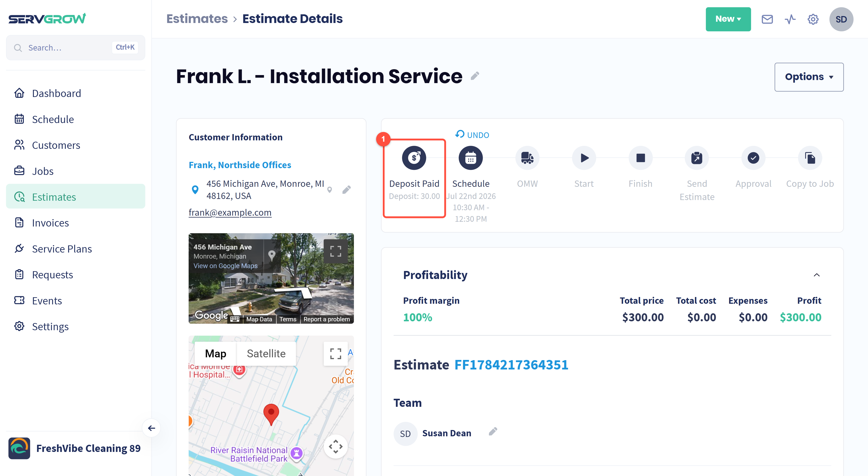
Task: Switch the map to Satellite view
Action: point(266,353)
